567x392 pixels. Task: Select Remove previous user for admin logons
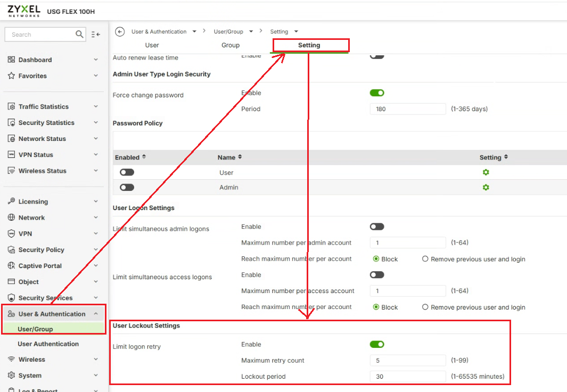click(x=425, y=259)
